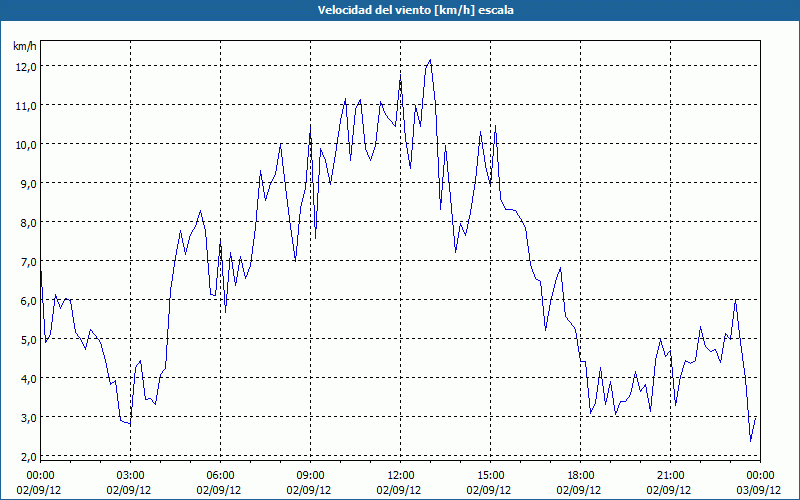Click the '06:00' time axis label
This screenshot has height=500, width=800.
(220, 476)
